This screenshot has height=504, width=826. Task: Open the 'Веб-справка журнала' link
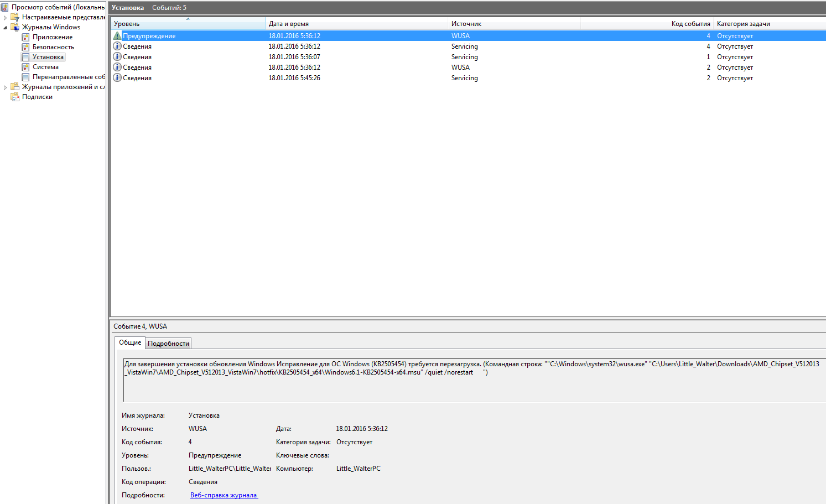tap(224, 495)
